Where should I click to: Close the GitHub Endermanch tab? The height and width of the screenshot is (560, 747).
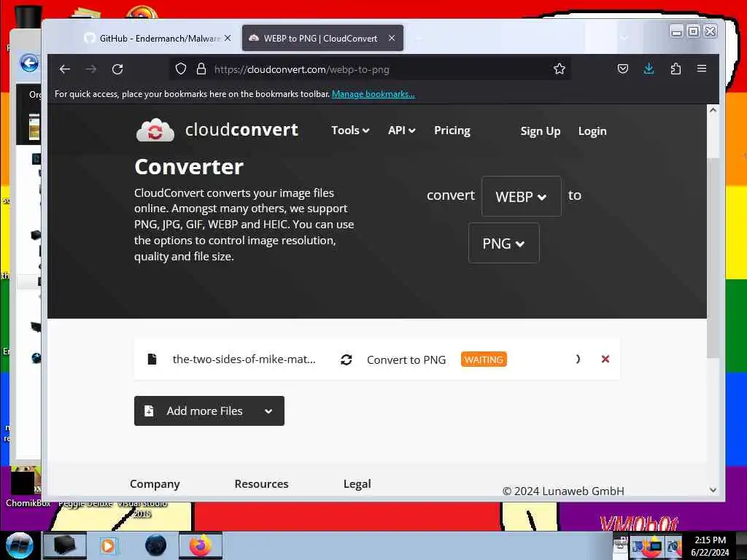point(228,38)
